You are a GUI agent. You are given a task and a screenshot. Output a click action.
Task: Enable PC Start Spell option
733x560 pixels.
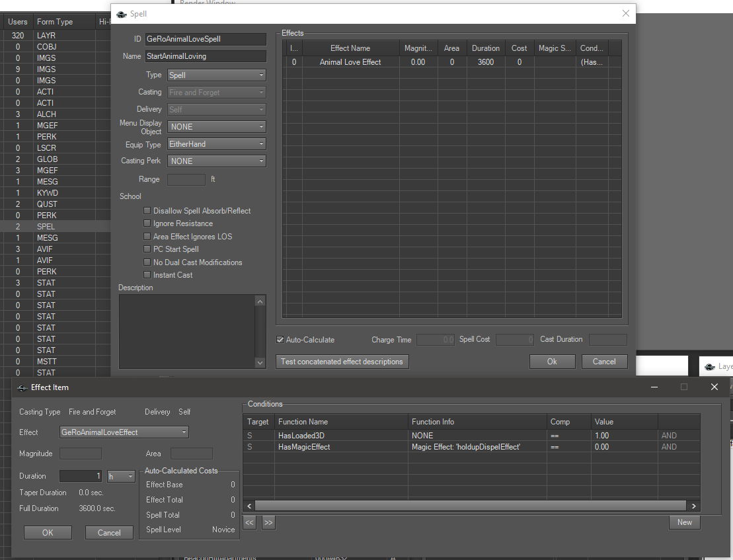(x=147, y=249)
